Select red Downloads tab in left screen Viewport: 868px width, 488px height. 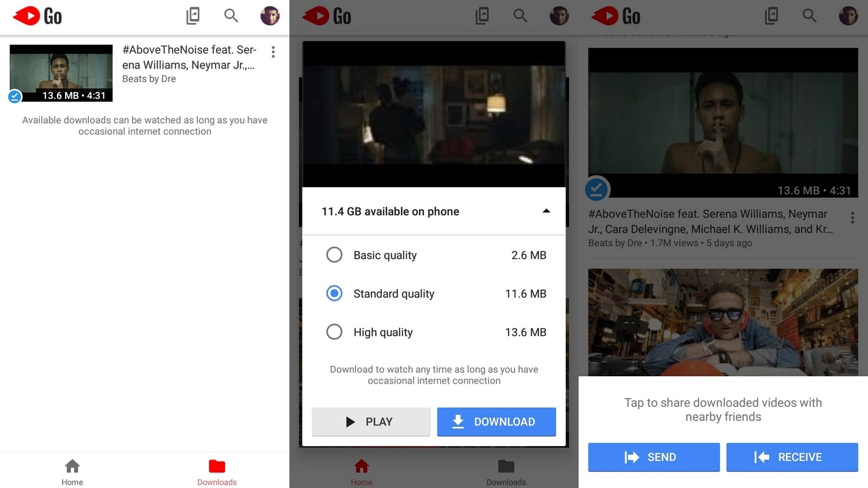coord(217,472)
